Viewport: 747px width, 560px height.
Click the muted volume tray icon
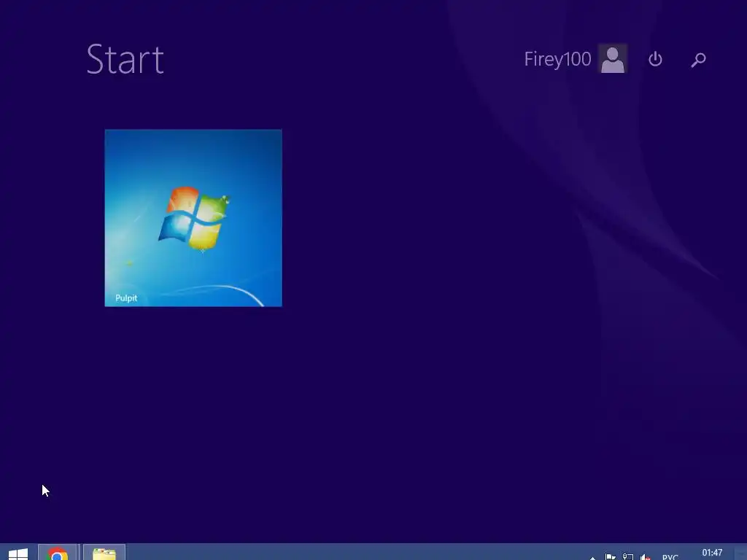(x=646, y=556)
